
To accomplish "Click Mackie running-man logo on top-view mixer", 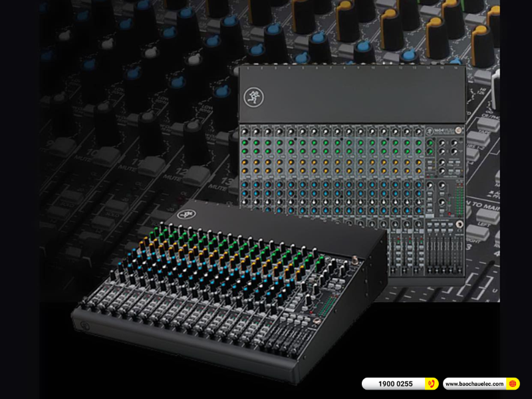I will pos(251,94).
